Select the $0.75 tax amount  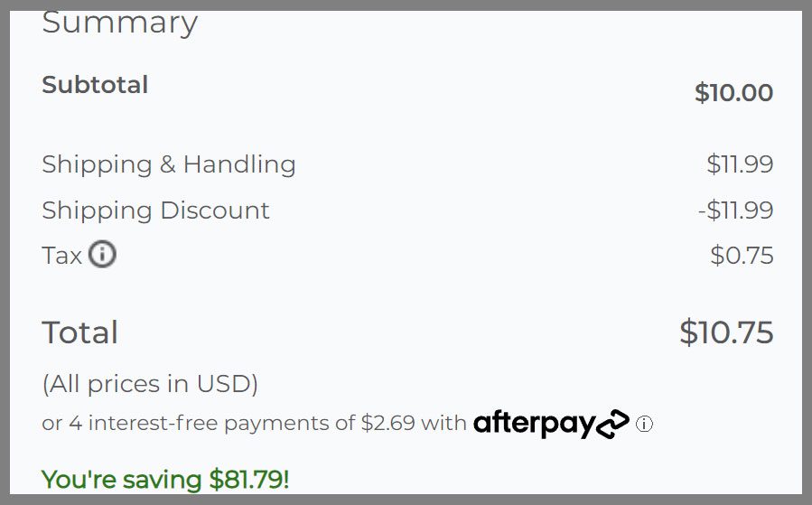742,256
